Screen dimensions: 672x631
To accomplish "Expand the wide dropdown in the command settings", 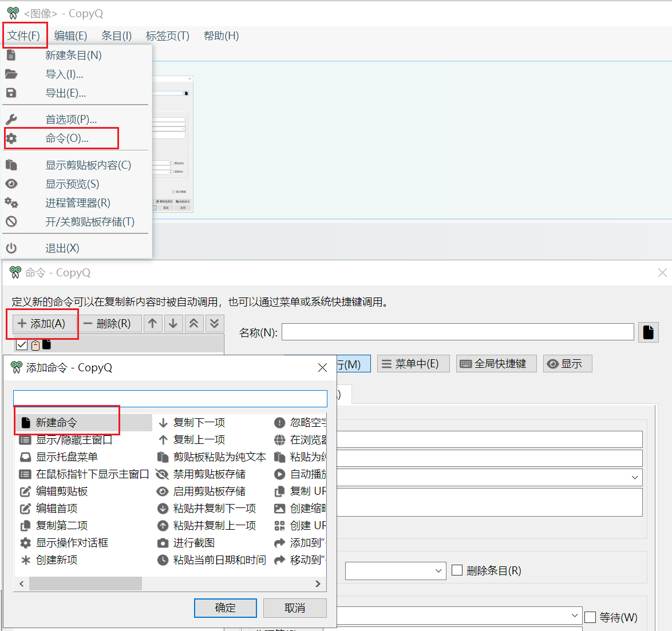I will 489,477.
